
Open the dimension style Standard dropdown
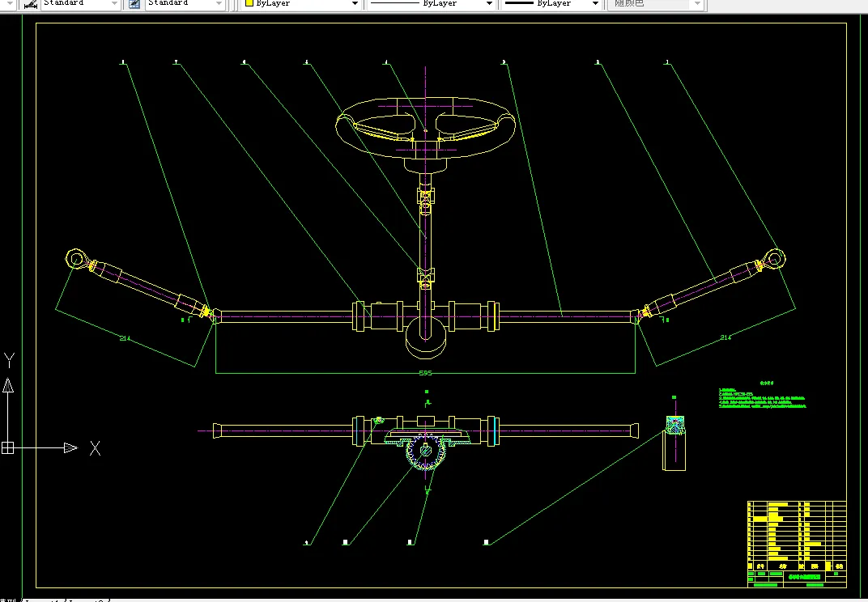(80, 3)
